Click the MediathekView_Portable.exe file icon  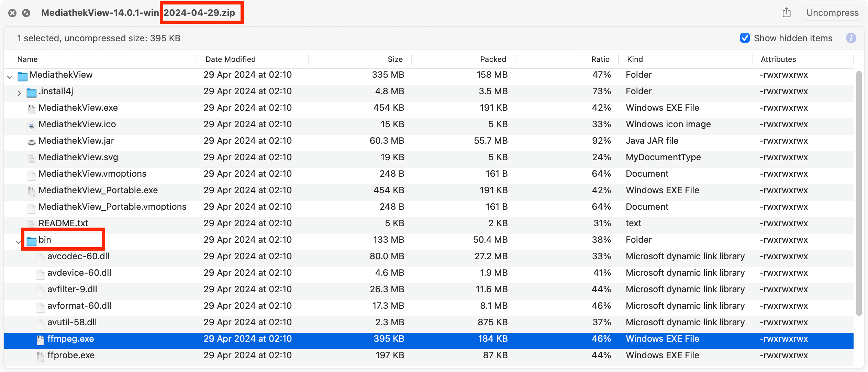pyautogui.click(x=32, y=191)
